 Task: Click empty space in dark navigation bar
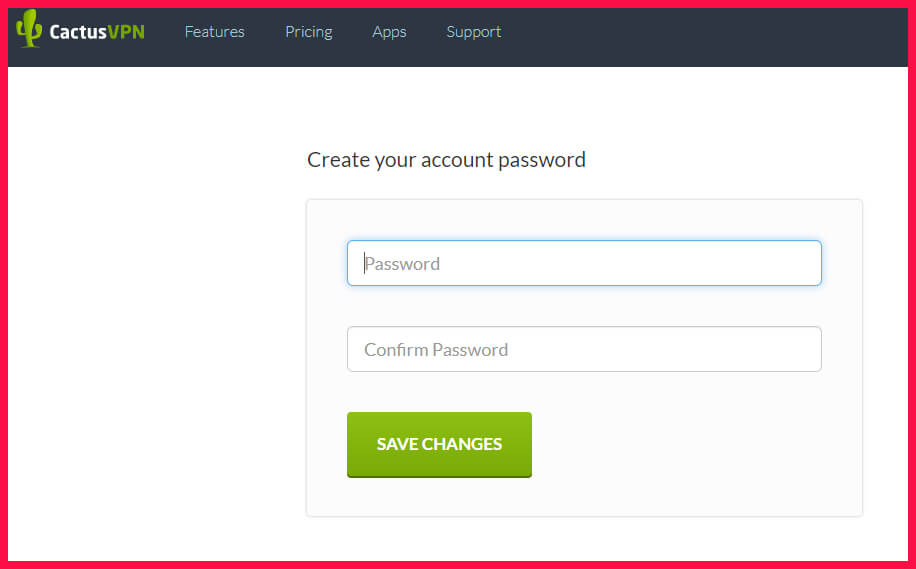click(700, 32)
